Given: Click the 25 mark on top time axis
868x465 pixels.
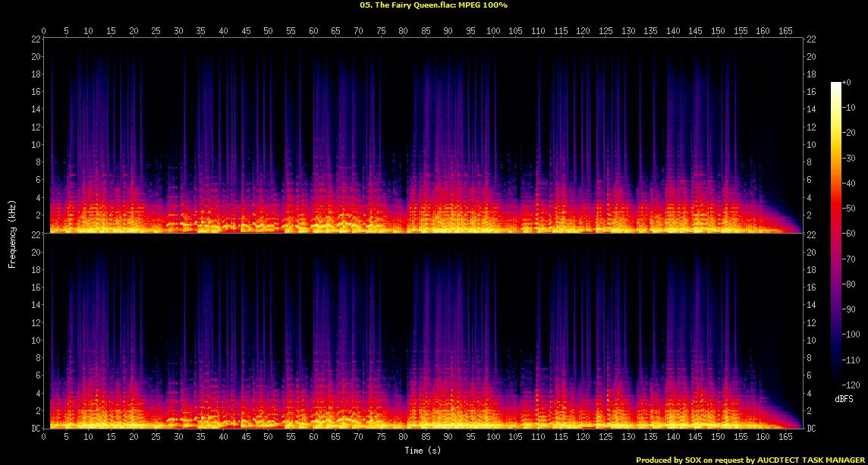Looking at the screenshot, I should click(x=156, y=31).
